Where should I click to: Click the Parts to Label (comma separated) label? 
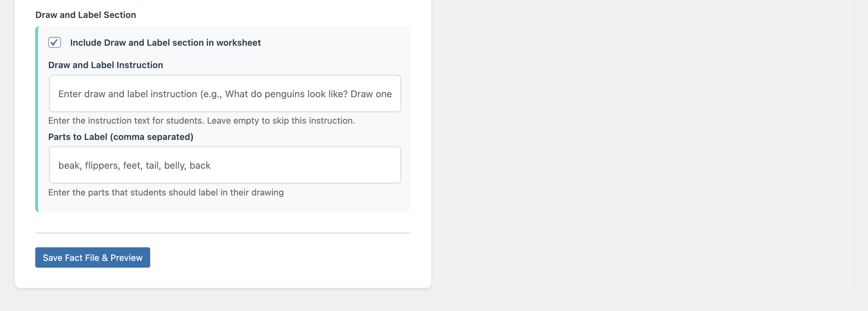click(x=121, y=137)
